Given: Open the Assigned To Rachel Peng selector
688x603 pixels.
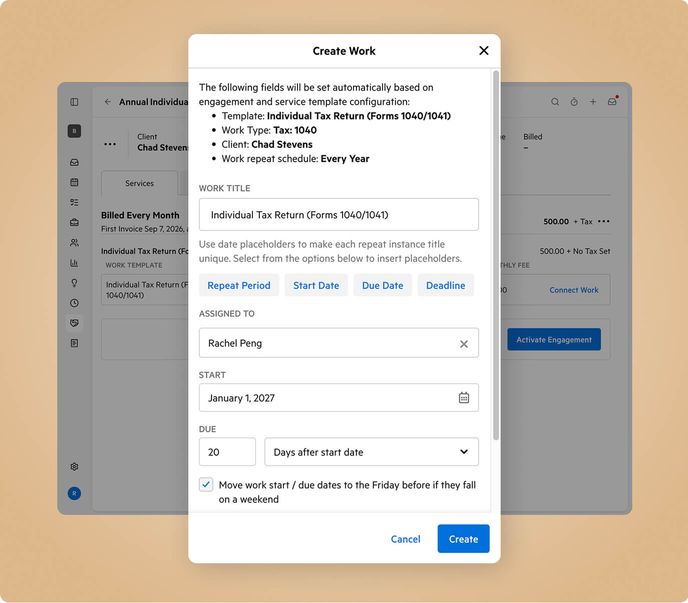Looking at the screenshot, I should (x=339, y=343).
